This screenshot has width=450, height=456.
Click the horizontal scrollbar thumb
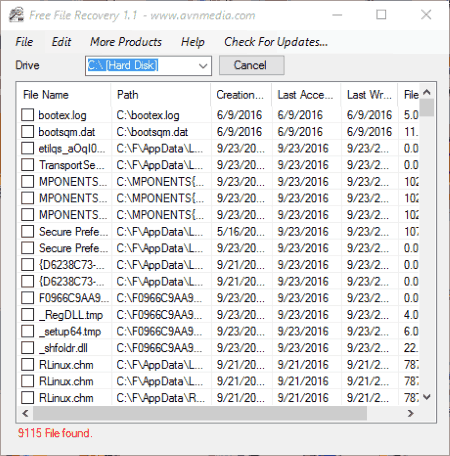coord(200,413)
